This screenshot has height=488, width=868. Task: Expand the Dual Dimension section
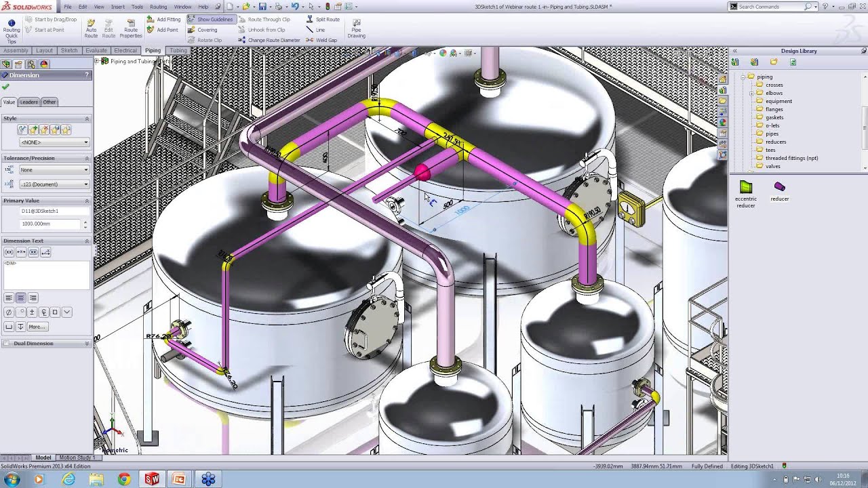click(x=87, y=344)
